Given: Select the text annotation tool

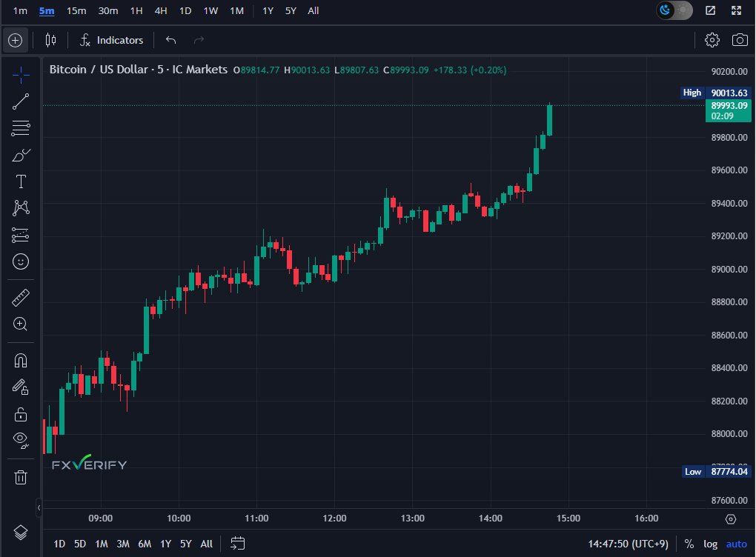Looking at the screenshot, I should [21, 181].
